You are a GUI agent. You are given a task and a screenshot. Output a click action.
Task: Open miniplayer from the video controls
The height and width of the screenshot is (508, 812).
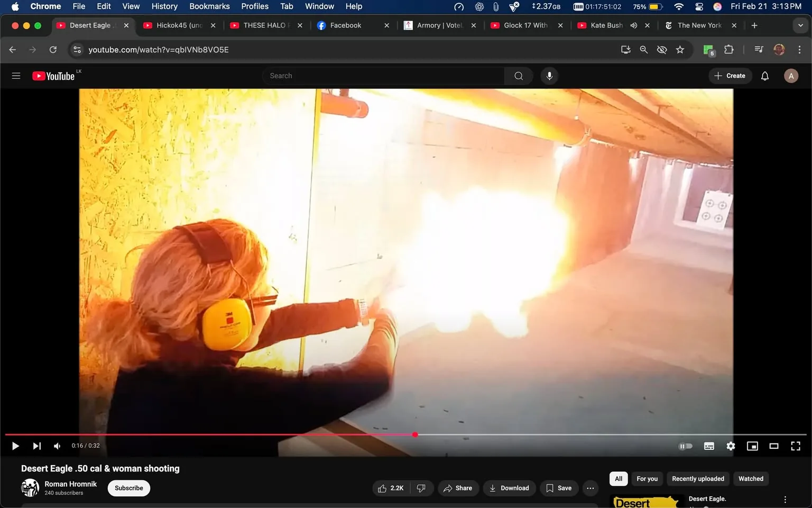[752, 446]
